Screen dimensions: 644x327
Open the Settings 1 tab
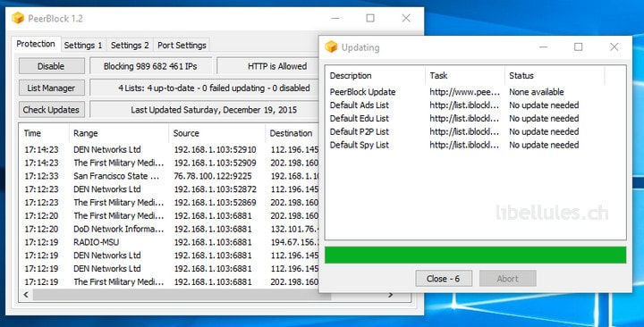pyautogui.click(x=83, y=46)
